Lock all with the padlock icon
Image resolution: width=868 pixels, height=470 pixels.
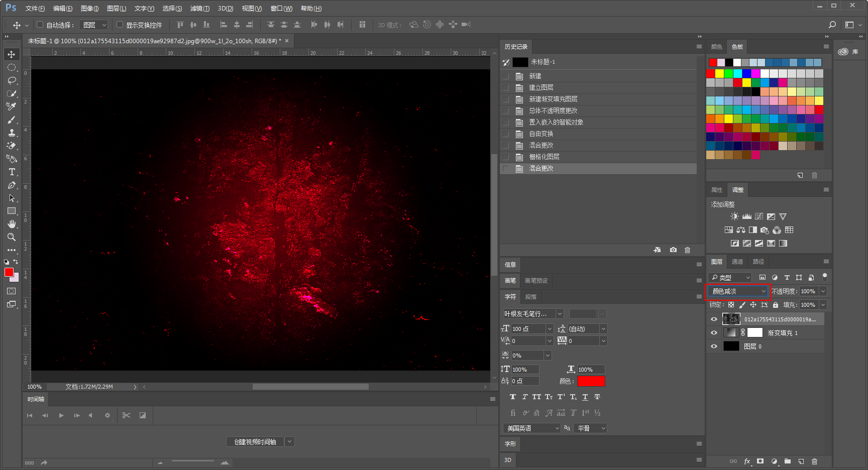coord(776,305)
